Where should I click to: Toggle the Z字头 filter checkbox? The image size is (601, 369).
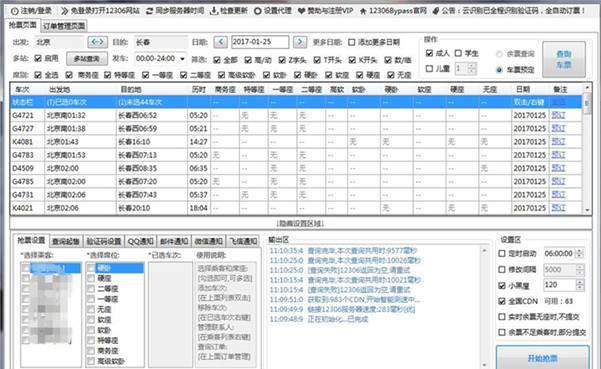coord(282,60)
